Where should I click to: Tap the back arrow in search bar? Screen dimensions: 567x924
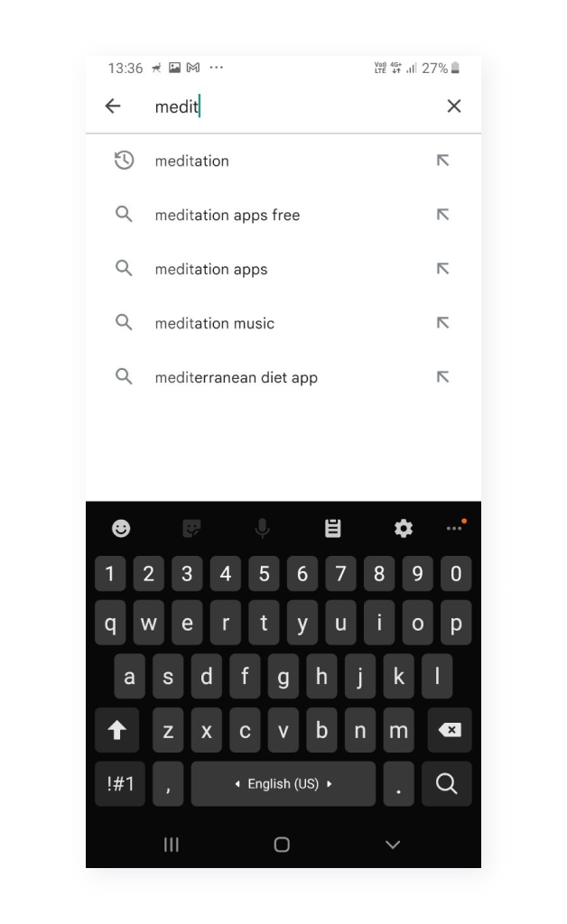pyautogui.click(x=113, y=106)
